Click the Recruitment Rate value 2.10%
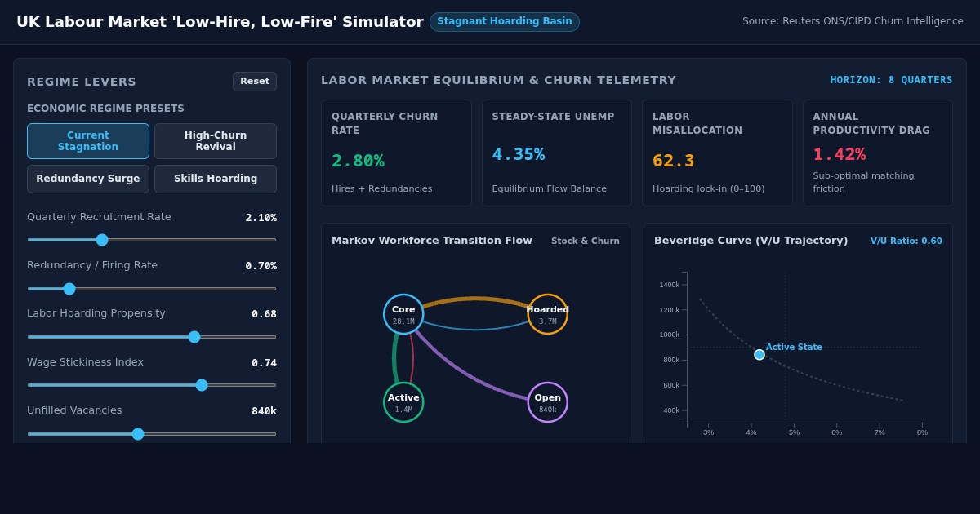The height and width of the screenshot is (514, 980). pyautogui.click(x=261, y=218)
